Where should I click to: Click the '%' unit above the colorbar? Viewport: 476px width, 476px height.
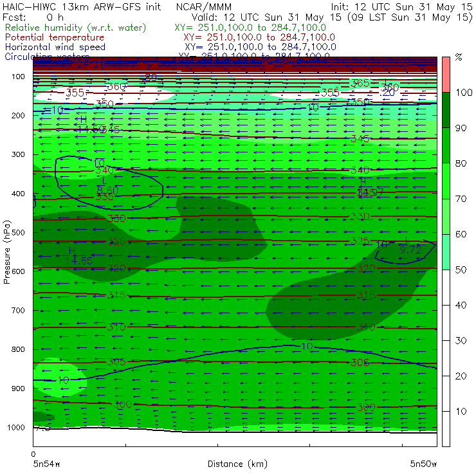pos(459,57)
